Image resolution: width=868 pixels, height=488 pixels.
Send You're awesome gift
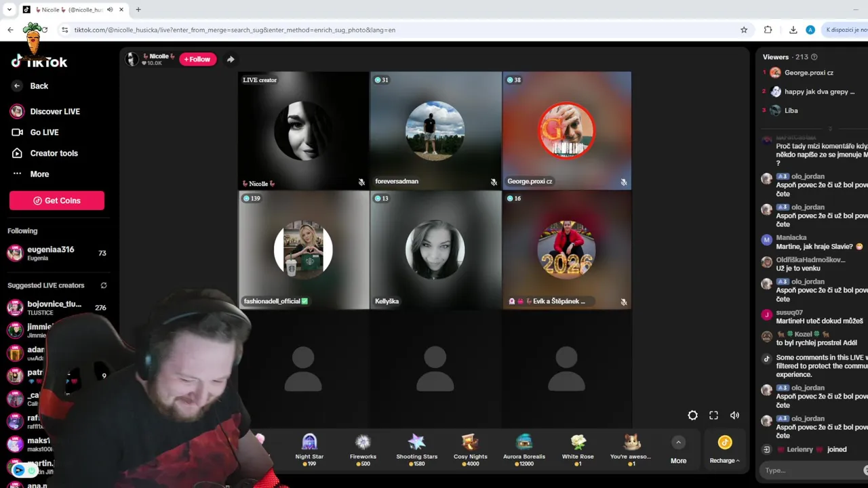631,449
